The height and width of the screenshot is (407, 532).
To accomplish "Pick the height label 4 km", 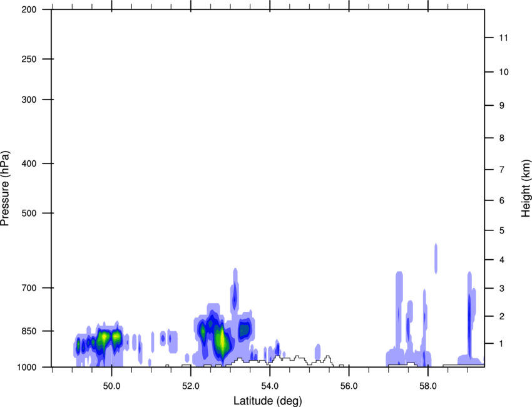I will coord(502,260).
